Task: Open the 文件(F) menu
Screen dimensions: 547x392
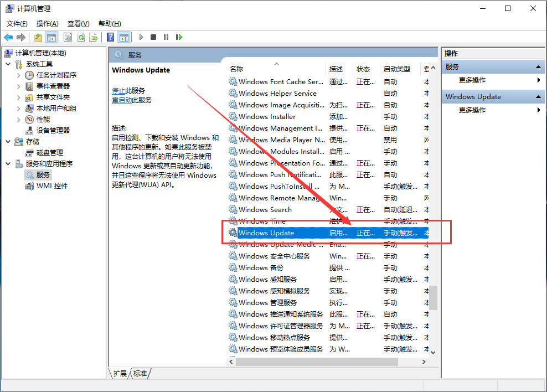Action: (17, 24)
